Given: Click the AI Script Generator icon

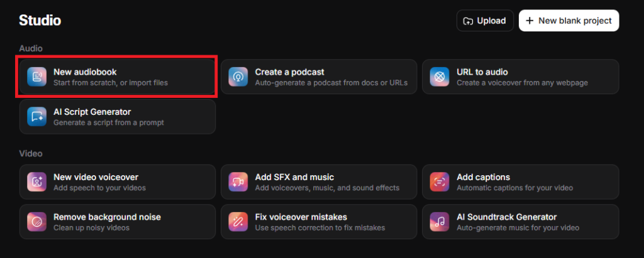Looking at the screenshot, I should tap(37, 117).
